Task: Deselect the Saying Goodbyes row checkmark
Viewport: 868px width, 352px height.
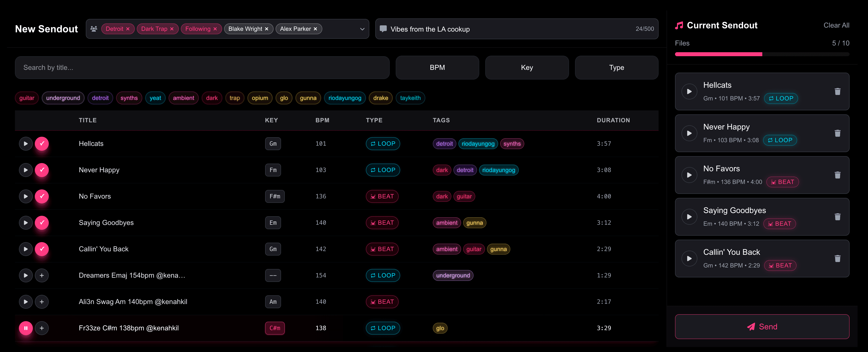Action: [x=42, y=223]
